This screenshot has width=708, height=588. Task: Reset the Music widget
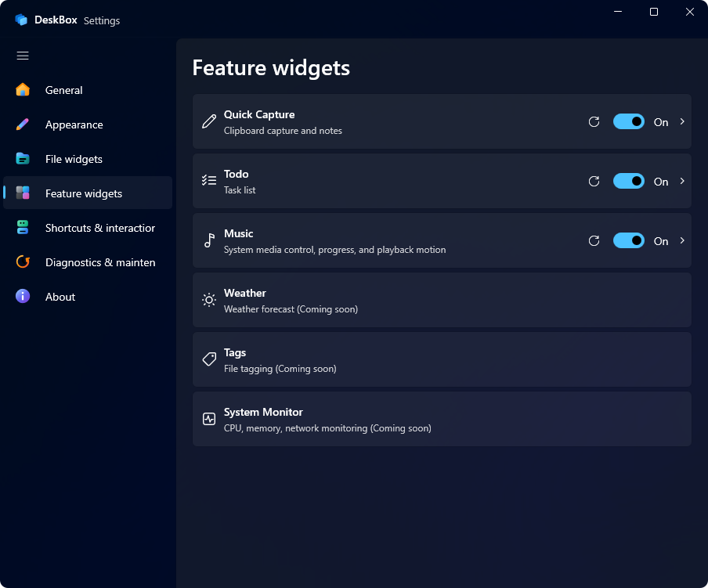click(594, 241)
